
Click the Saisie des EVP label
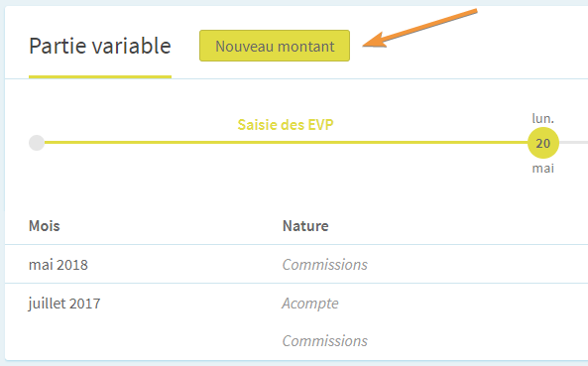coord(286,125)
